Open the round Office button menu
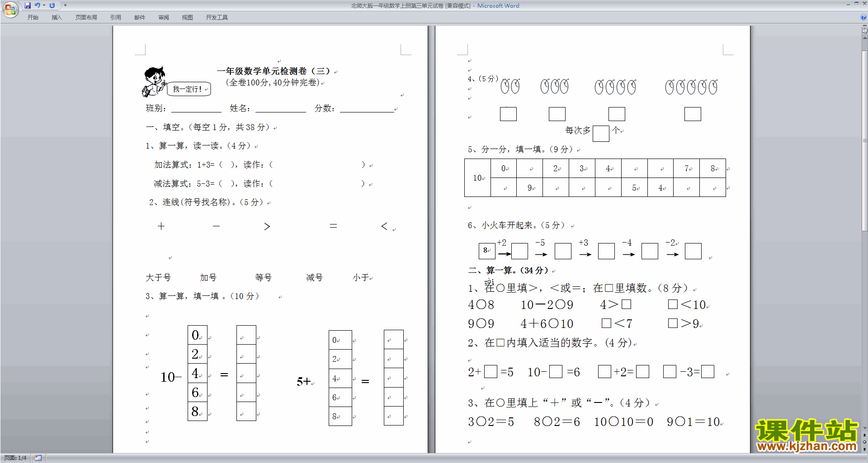This screenshot has width=868, height=463. [10, 9]
